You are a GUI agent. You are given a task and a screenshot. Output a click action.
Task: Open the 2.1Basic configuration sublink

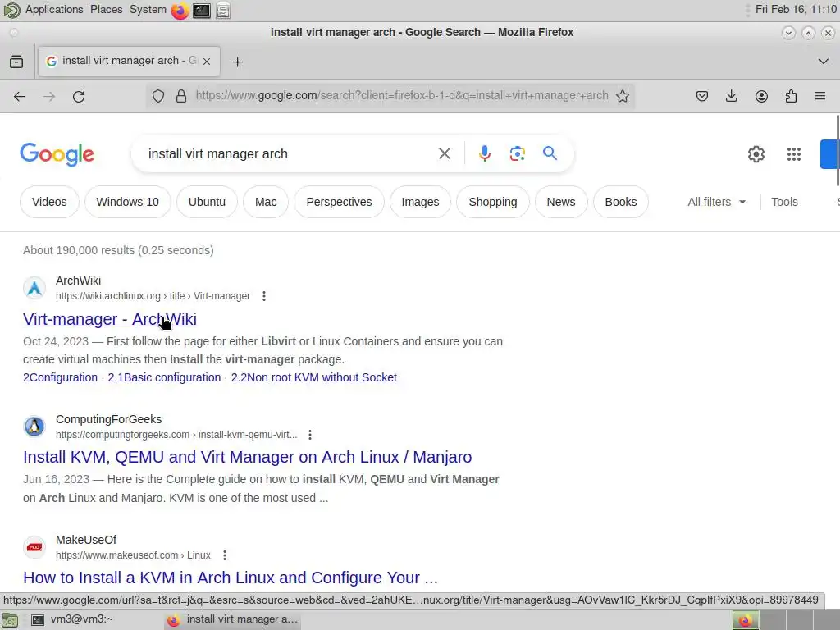[164, 377]
